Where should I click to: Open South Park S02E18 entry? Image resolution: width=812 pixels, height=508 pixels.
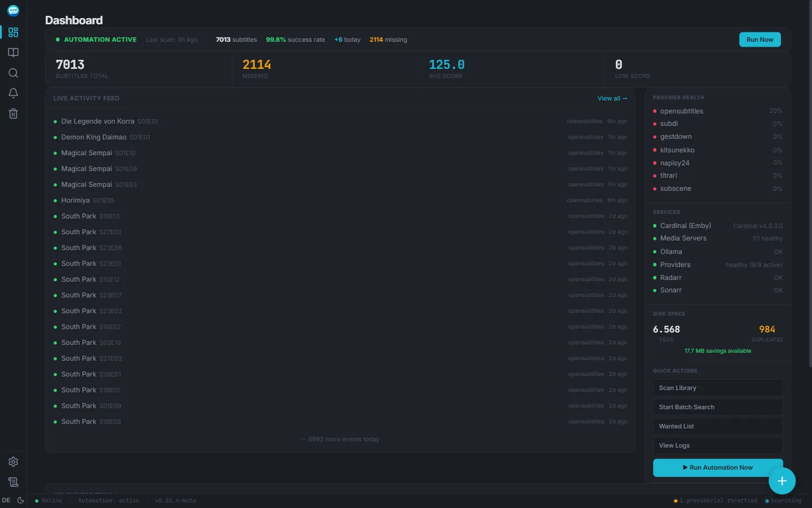pyautogui.click(x=341, y=343)
